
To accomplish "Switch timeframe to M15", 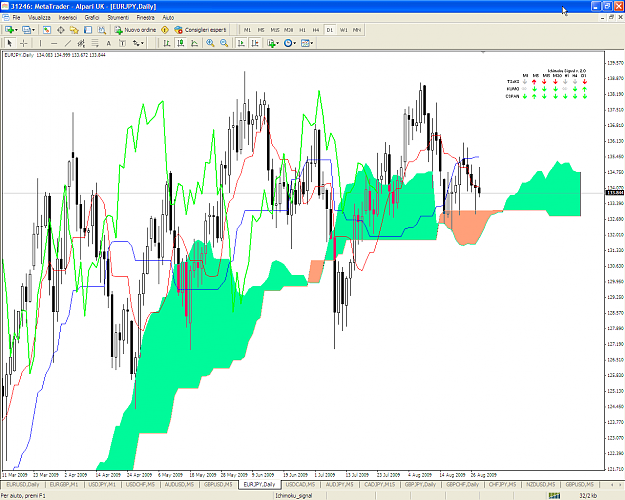I will pyautogui.click(x=275, y=30).
